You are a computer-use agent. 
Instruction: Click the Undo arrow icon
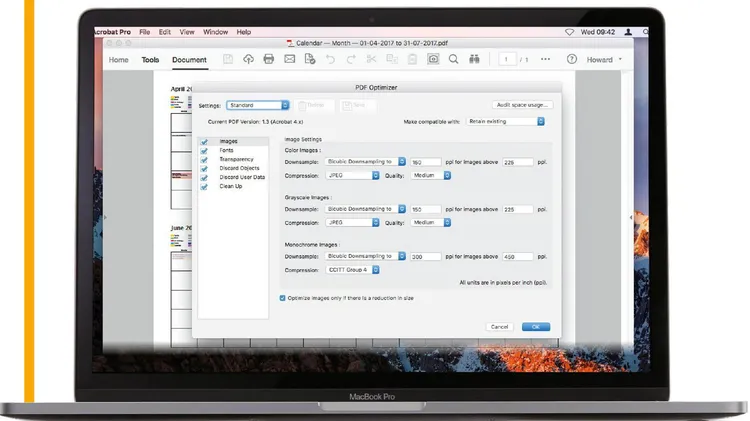pyautogui.click(x=331, y=59)
